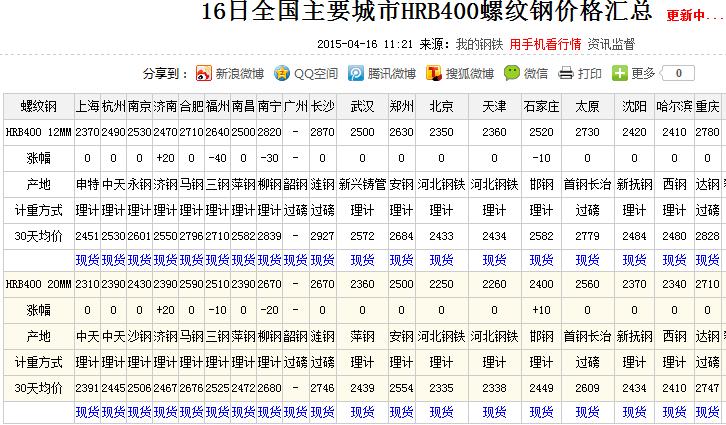Click the 重庆 column header

point(707,106)
